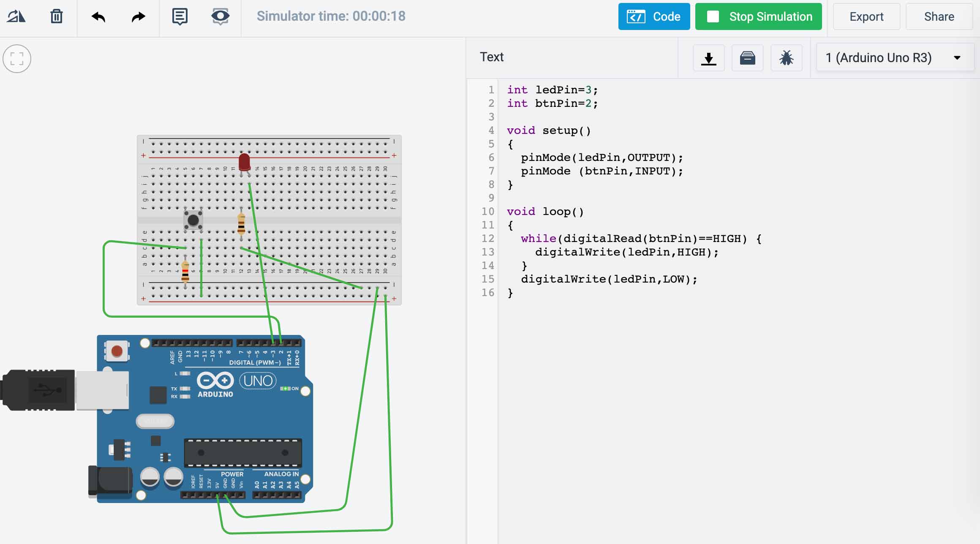The width and height of the screenshot is (980, 544).
Task: Open the debugger bug icon
Action: [786, 58]
